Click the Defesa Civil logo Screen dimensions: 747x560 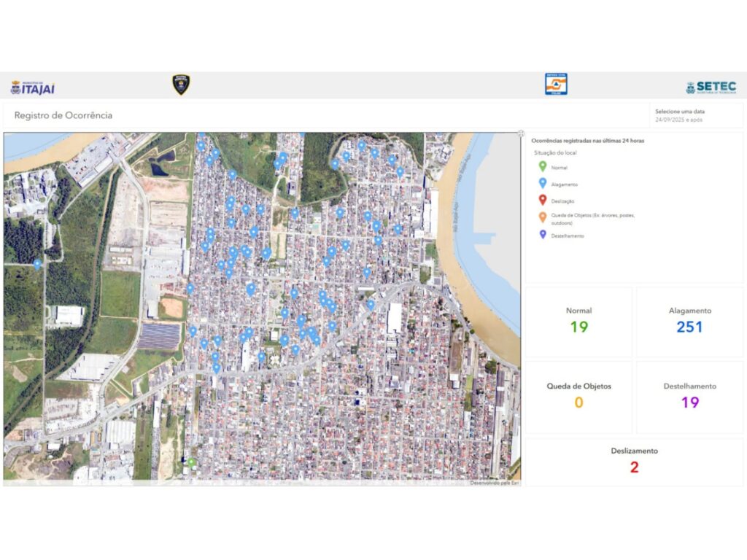(x=556, y=84)
